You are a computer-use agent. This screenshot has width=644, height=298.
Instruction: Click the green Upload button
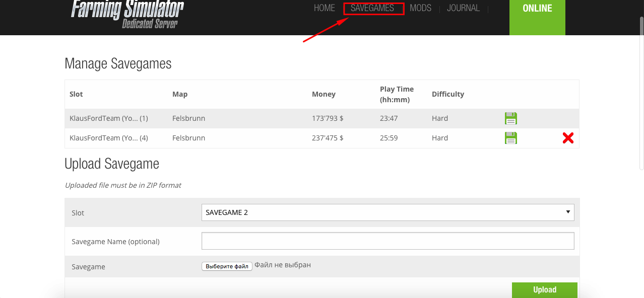coord(544,290)
